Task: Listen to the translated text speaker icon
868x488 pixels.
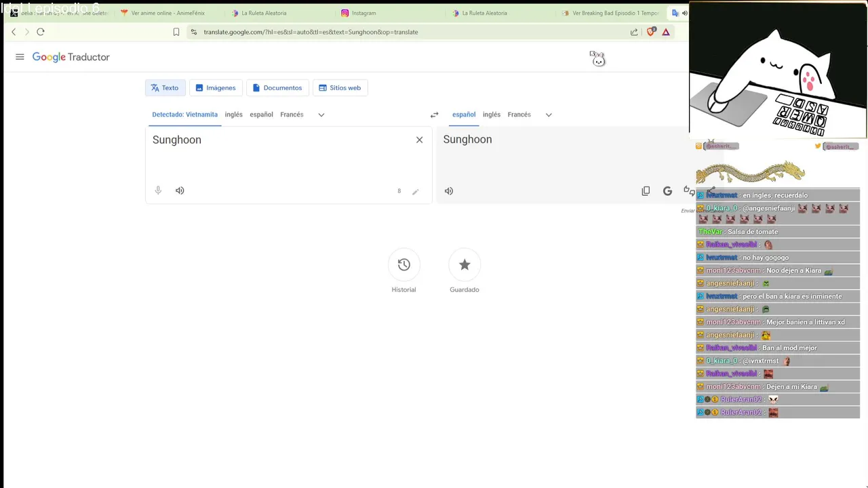Action: 449,191
